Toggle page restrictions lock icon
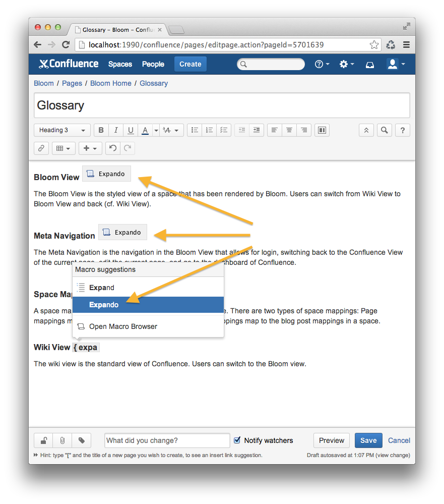Screen dimensions: 444x504 [44, 440]
